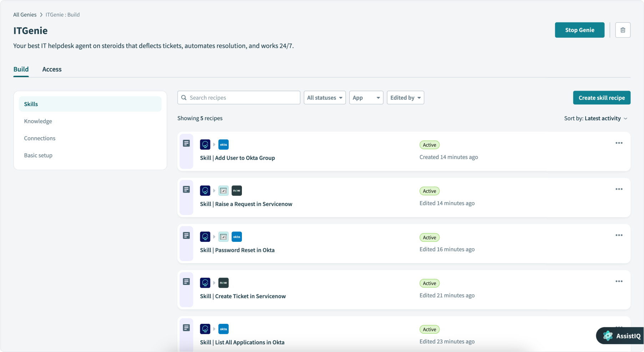
Task: Switch to the Access tab
Action: click(x=52, y=69)
